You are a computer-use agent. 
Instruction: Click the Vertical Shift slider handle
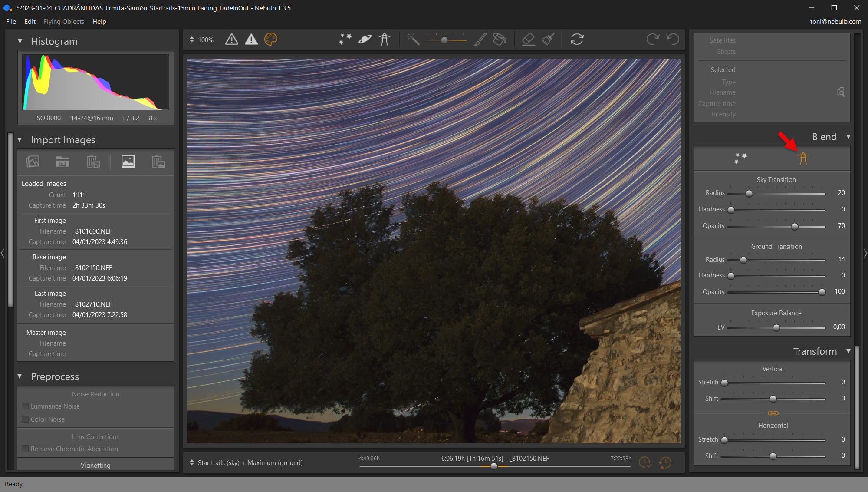tap(773, 399)
